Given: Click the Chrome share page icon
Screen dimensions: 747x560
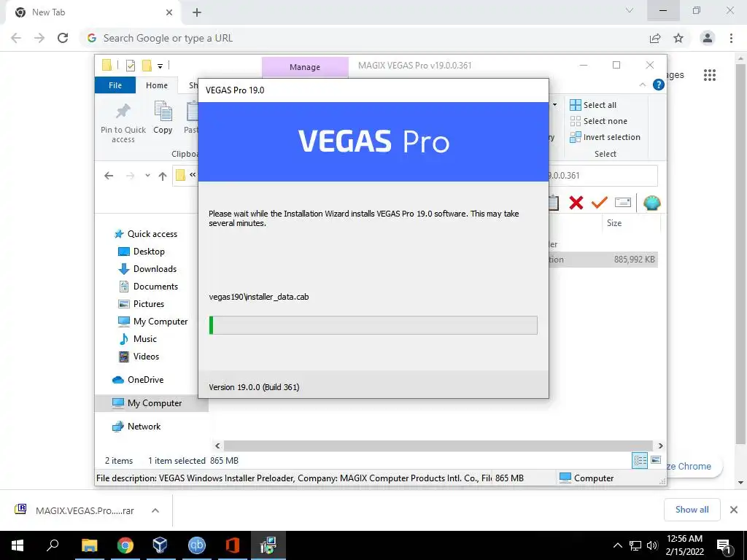Looking at the screenshot, I should click(x=655, y=38).
